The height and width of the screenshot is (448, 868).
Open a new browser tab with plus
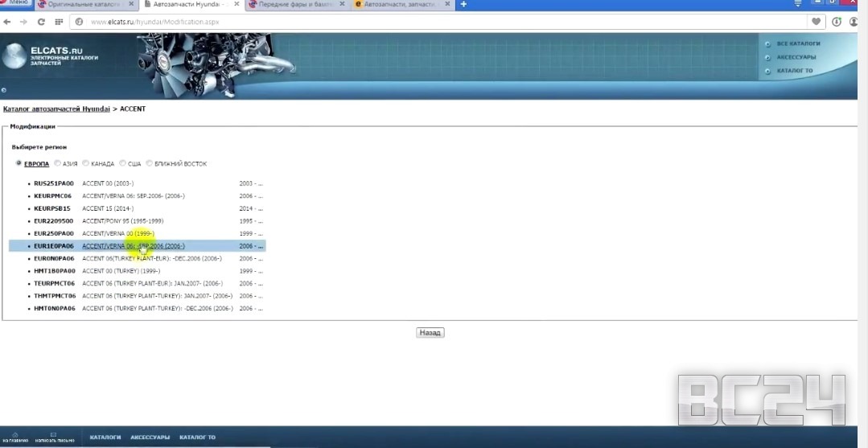[x=463, y=5]
